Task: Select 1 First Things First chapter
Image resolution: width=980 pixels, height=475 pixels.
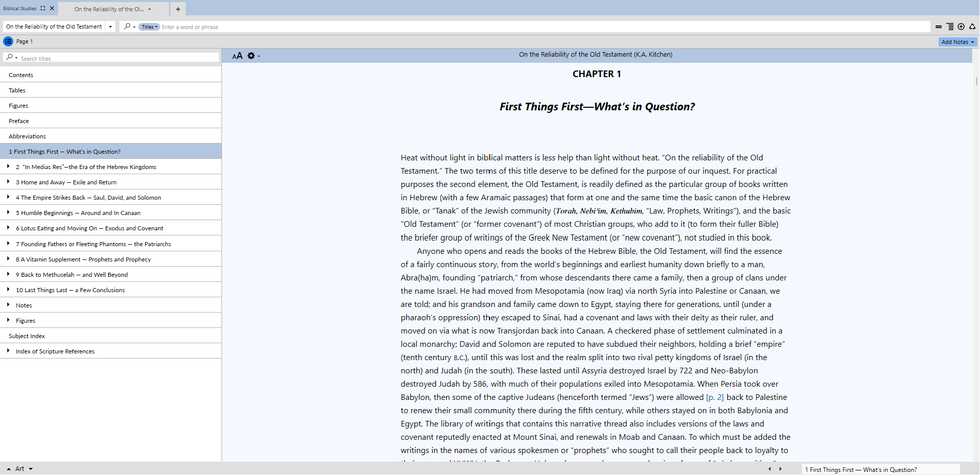Action: tap(111, 151)
